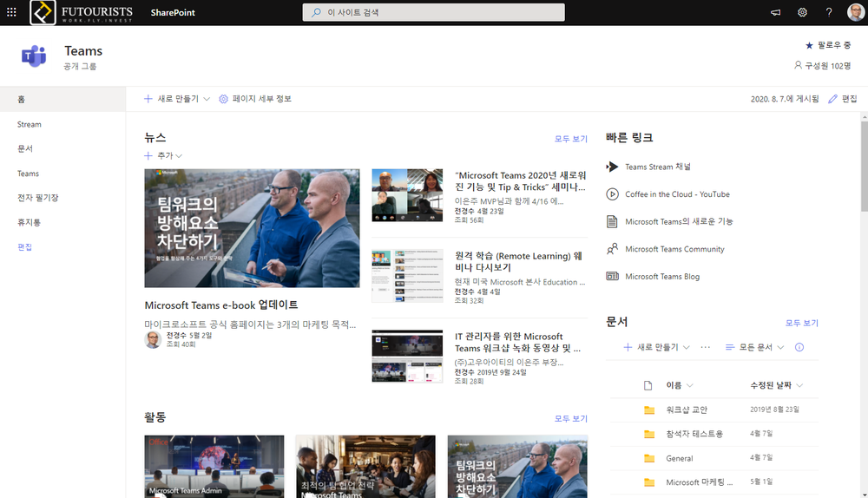Select Stream in the left navigation
Image resolution: width=868 pixels, height=498 pixels.
30,124
